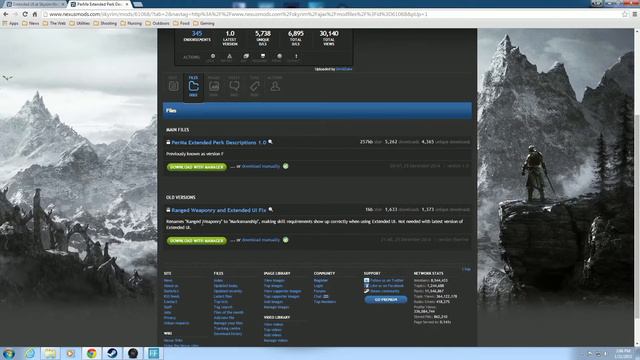The height and width of the screenshot is (360, 640).
Task: Open the Gaming bookmarks folder
Action: (x=204, y=23)
